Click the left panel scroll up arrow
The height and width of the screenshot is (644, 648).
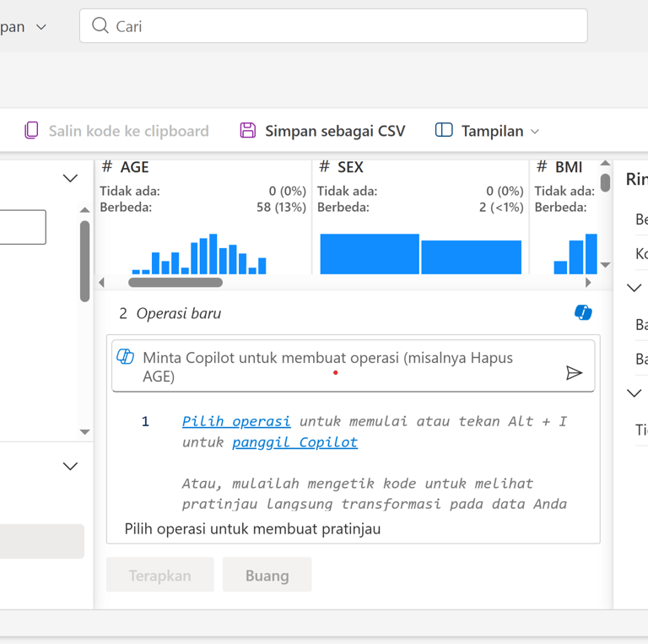84,210
